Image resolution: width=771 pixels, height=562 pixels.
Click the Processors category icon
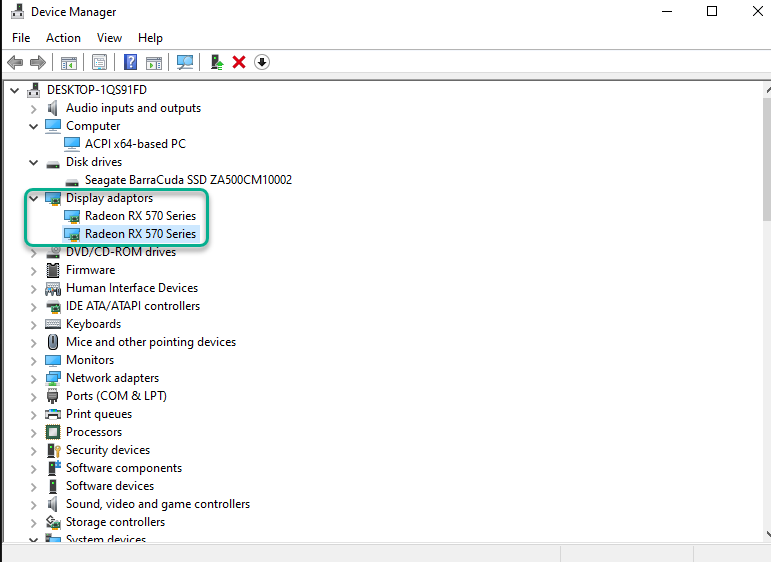tap(53, 432)
